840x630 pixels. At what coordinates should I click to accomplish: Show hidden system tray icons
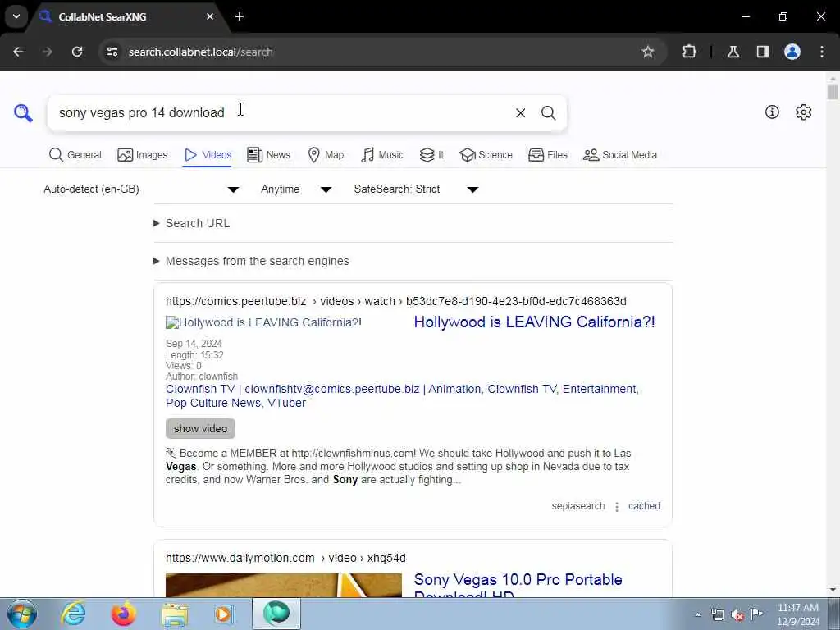[x=697, y=614]
